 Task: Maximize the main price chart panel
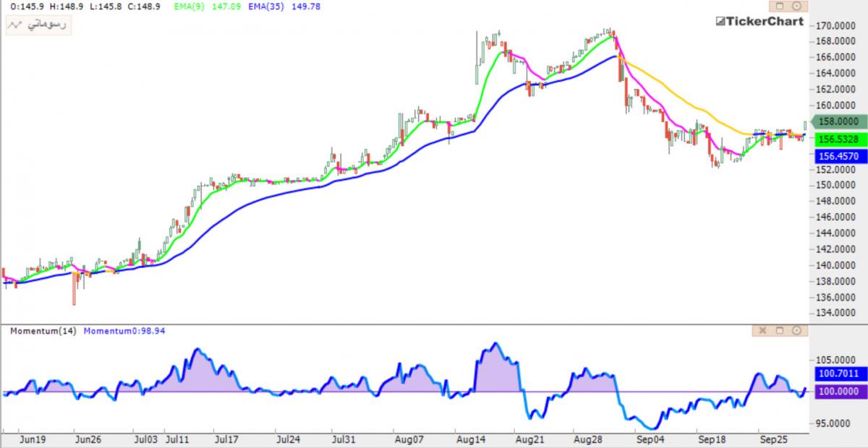[x=780, y=6]
